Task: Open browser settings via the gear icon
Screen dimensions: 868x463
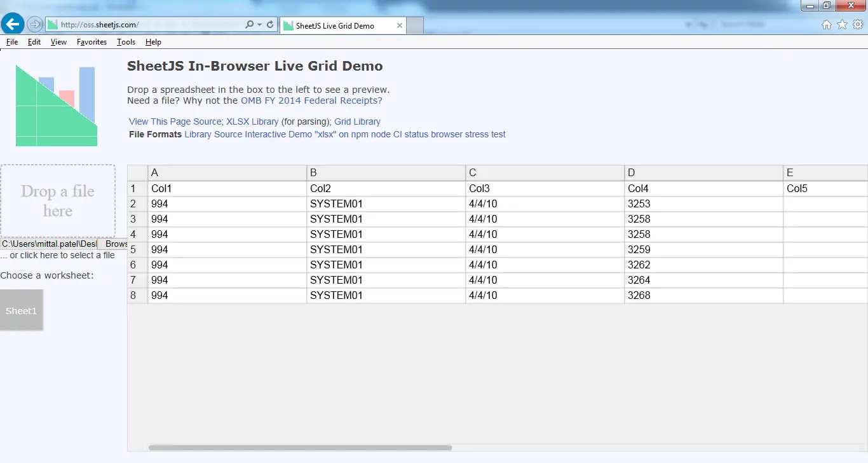Action: [858, 25]
